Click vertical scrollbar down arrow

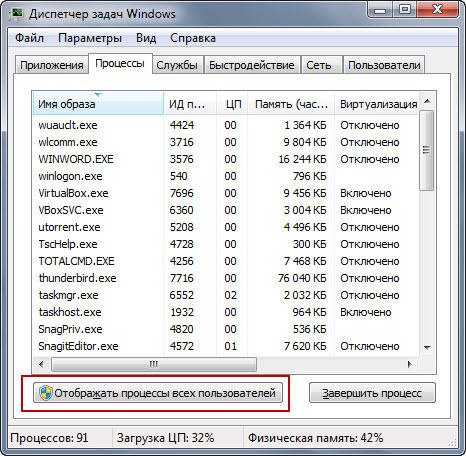click(427, 347)
